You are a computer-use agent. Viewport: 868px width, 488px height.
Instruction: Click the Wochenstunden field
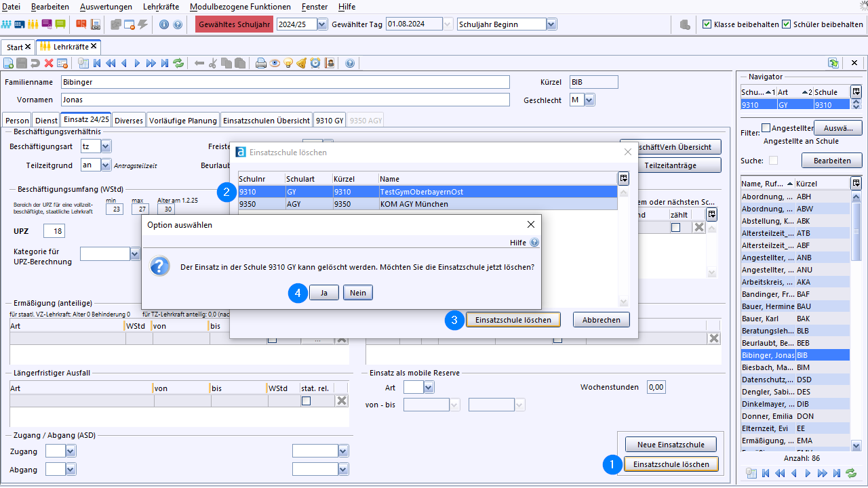pyautogui.click(x=656, y=387)
